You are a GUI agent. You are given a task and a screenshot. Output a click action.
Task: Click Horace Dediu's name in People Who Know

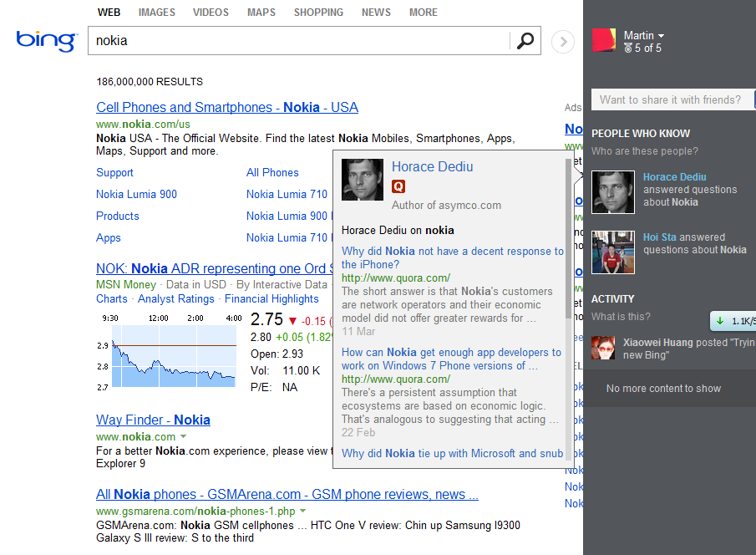(674, 177)
